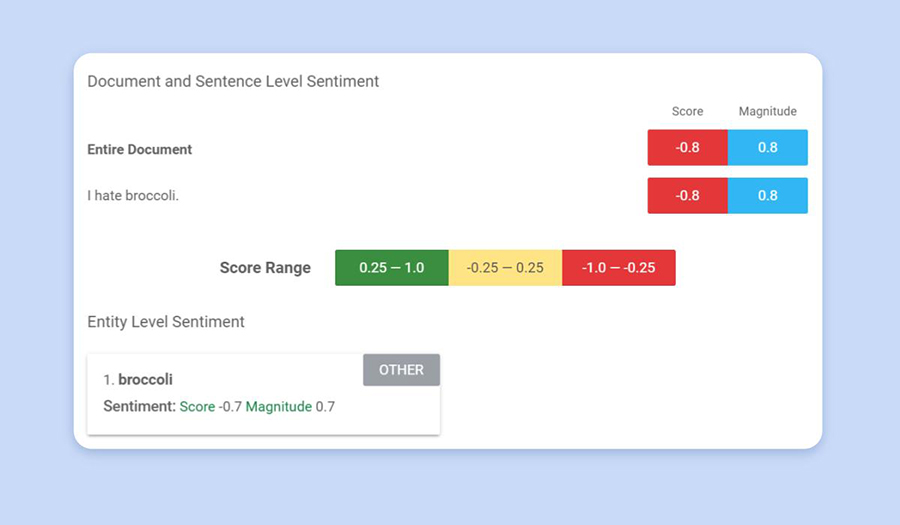Image resolution: width=900 pixels, height=525 pixels.
Task: Click the gray OTHER entity type badge
Action: click(401, 370)
